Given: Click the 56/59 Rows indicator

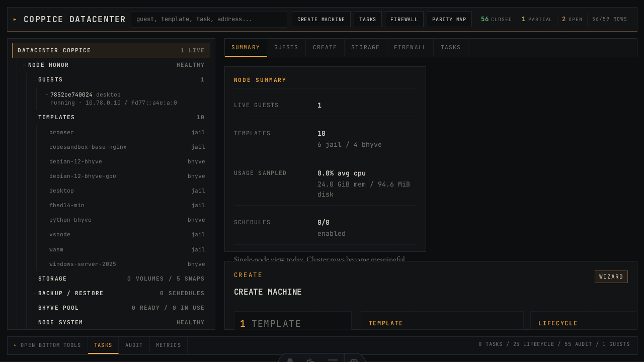Looking at the screenshot, I should [610, 19].
